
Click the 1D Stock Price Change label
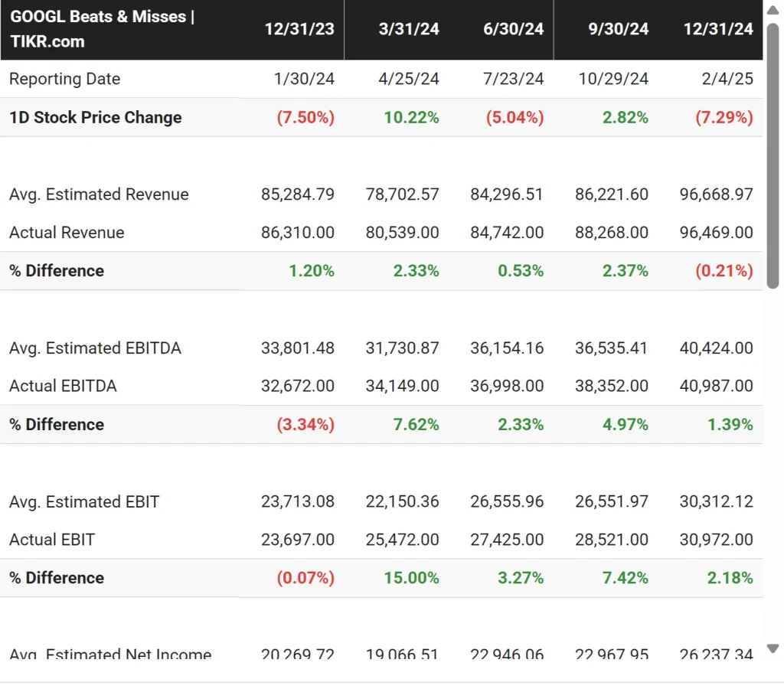[x=96, y=118]
